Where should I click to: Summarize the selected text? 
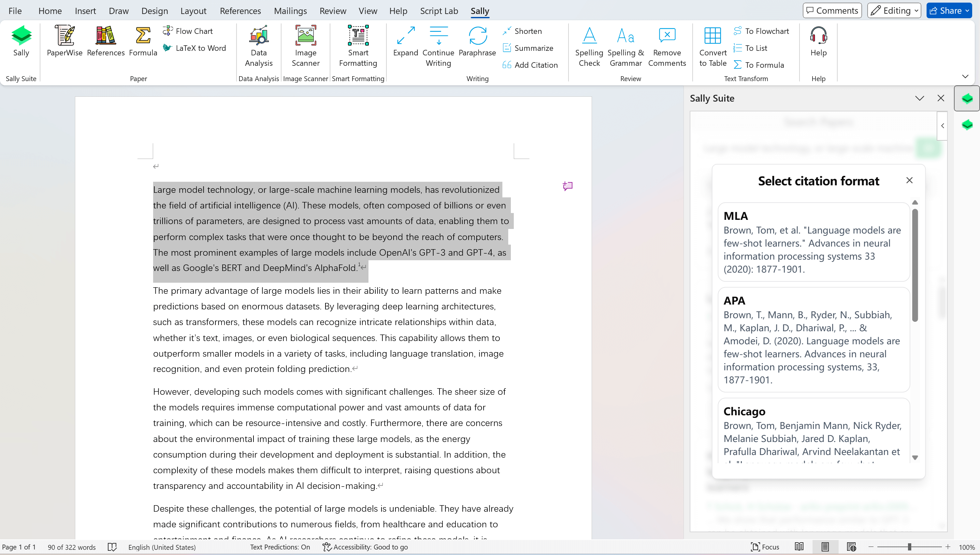point(527,48)
